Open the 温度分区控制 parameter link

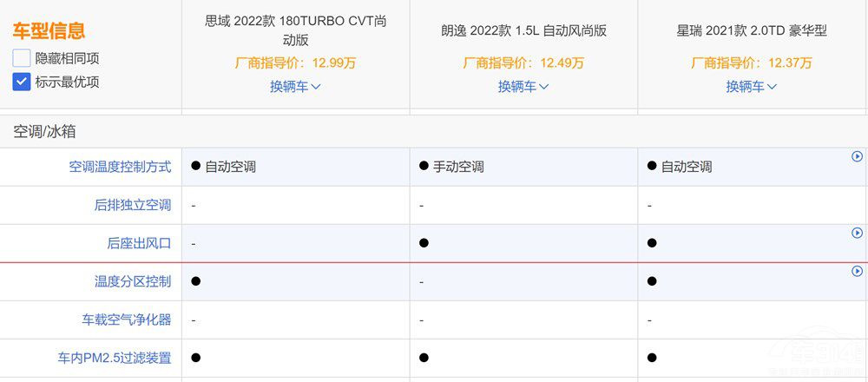point(133,281)
